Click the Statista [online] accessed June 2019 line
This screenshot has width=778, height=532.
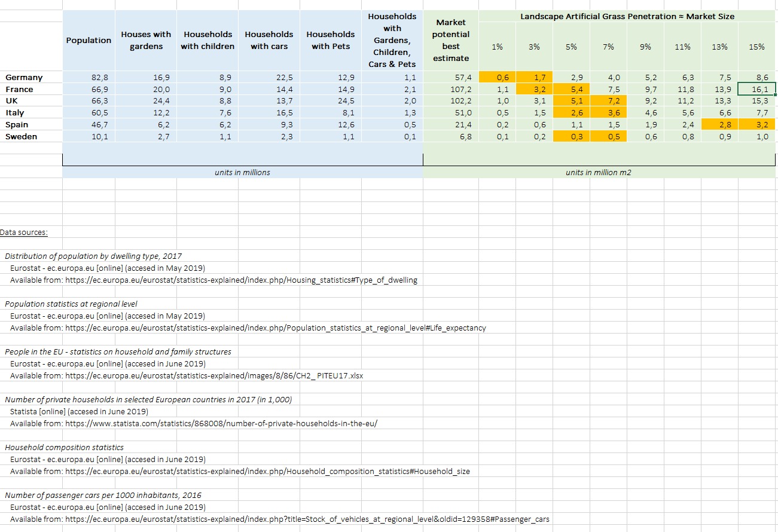[79, 411]
